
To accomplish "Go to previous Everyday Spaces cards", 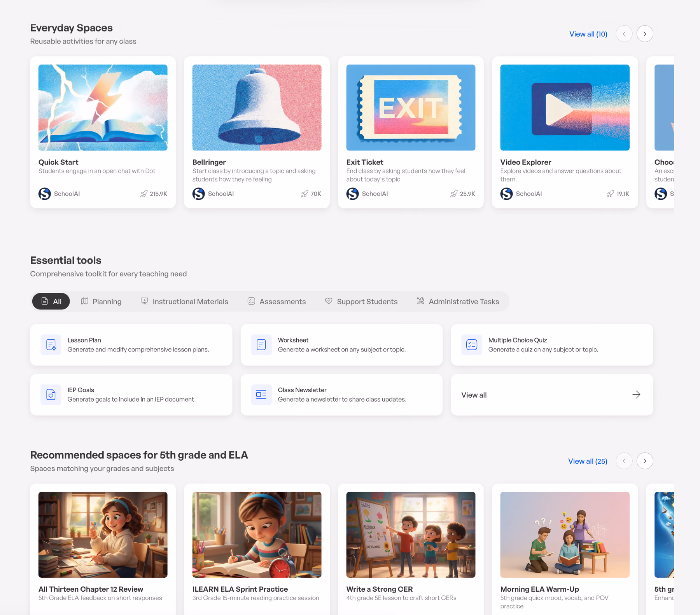I will pyautogui.click(x=624, y=34).
